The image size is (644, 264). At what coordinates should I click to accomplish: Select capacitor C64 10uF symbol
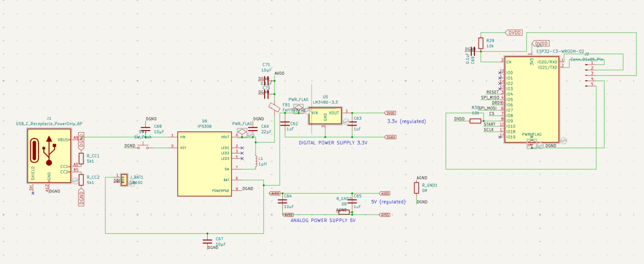282,201
